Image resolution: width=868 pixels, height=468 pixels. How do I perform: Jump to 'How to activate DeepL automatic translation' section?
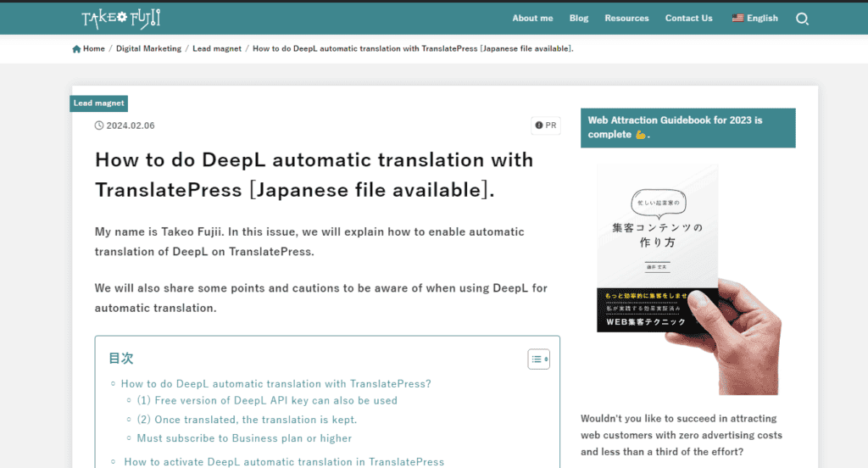pyautogui.click(x=284, y=462)
